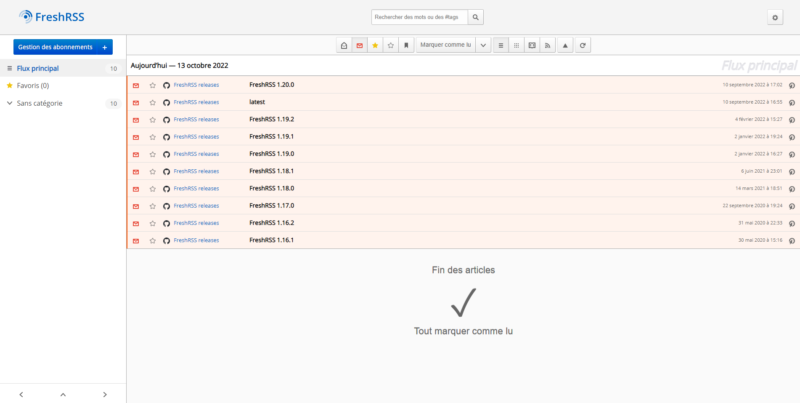This screenshot has height=403, width=800.
Task: Click GitHub favicon on FreshRSS 1.20.0 row
Action: click(x=166, y=85)
